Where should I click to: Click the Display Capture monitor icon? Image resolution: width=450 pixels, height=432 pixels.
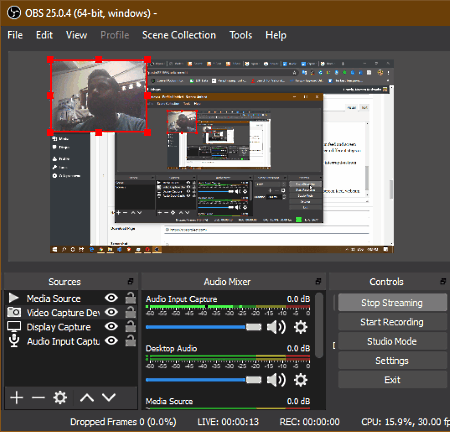tap(14, 327)
